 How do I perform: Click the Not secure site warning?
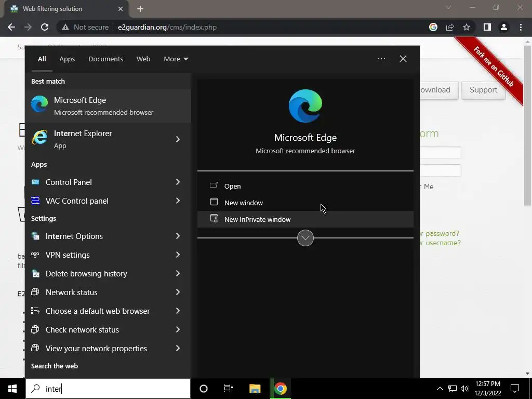85,27
